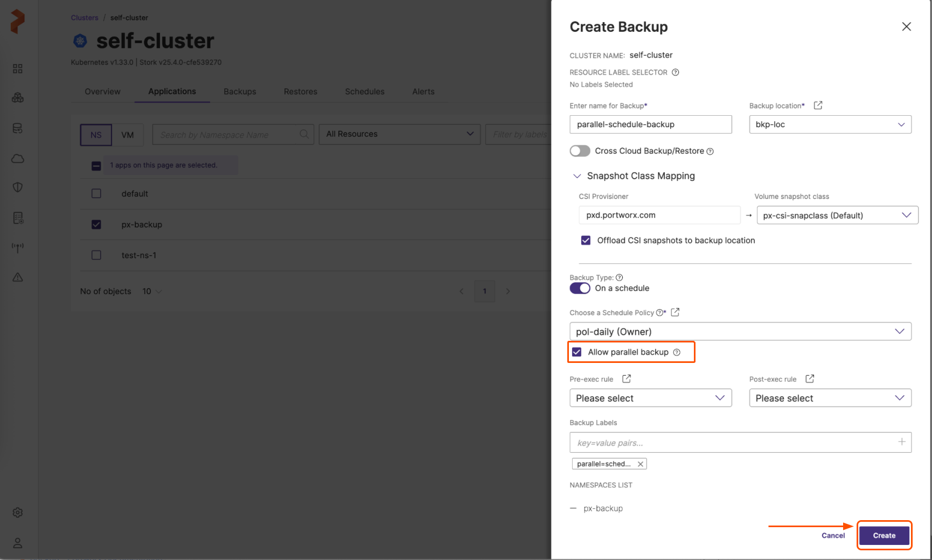Collapse the Snapshot Class Mapping section

click(x=577, y=176)
